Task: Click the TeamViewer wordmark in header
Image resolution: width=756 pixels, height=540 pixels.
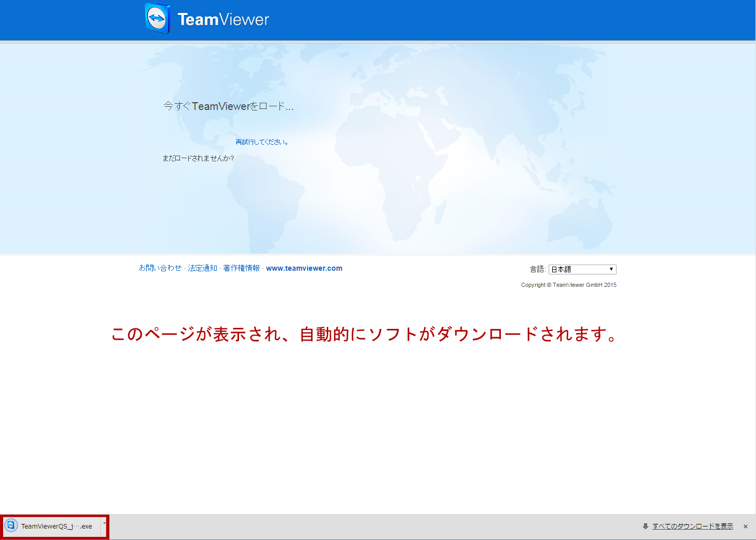Action: 223,20
